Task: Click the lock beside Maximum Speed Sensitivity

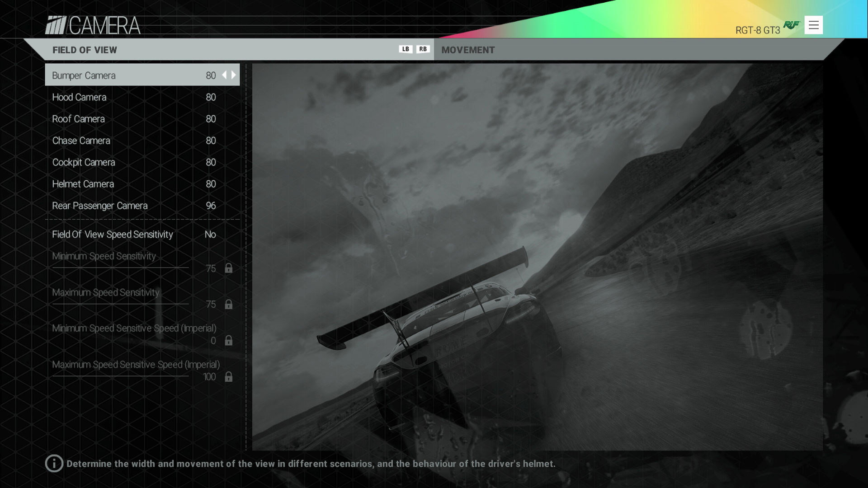Action: click(228, 304)
